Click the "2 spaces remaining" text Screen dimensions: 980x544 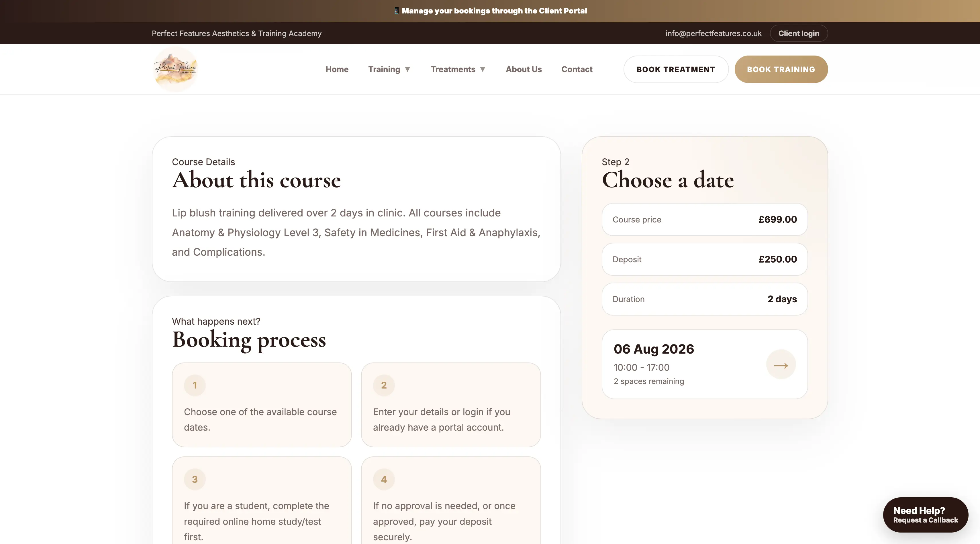pos(649,381)
